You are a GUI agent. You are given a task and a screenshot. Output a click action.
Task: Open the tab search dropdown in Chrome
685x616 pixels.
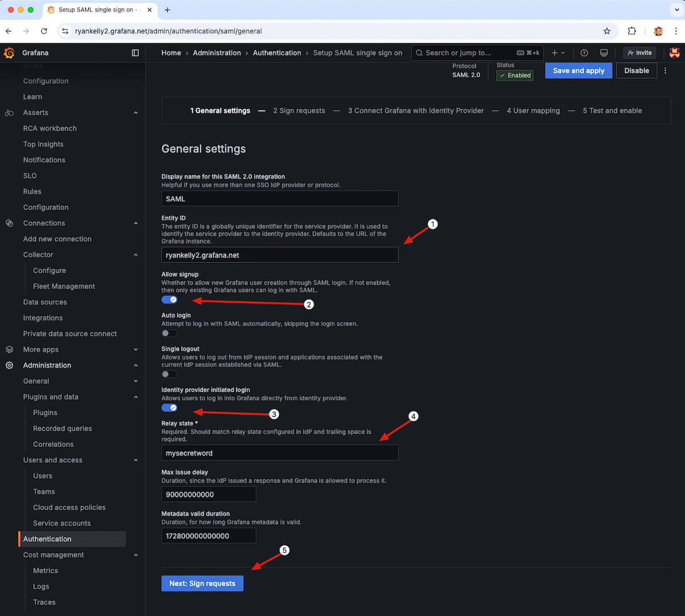(x=676, y=10)
